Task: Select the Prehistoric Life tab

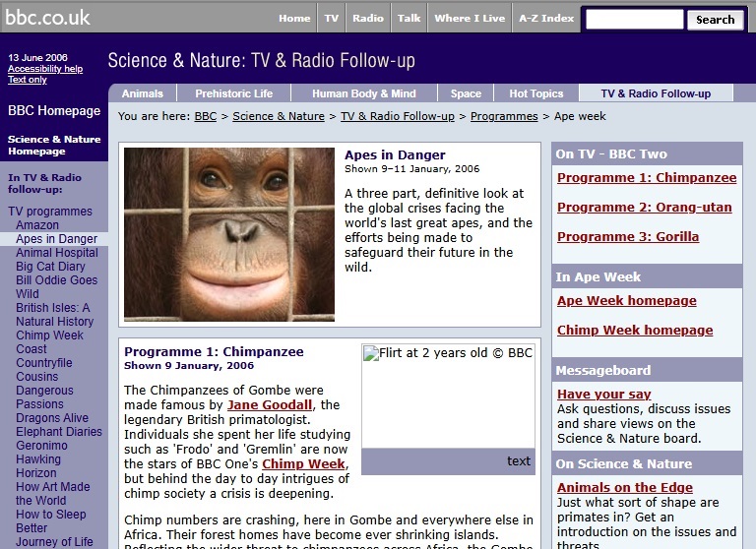Action: pos(234,93)
